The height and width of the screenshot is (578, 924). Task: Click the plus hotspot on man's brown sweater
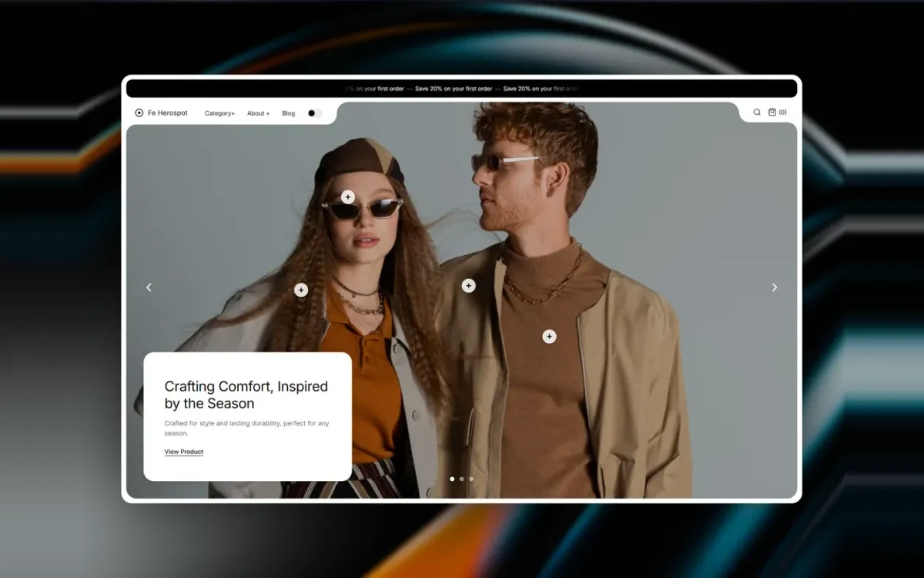click(x=549, y=337)
